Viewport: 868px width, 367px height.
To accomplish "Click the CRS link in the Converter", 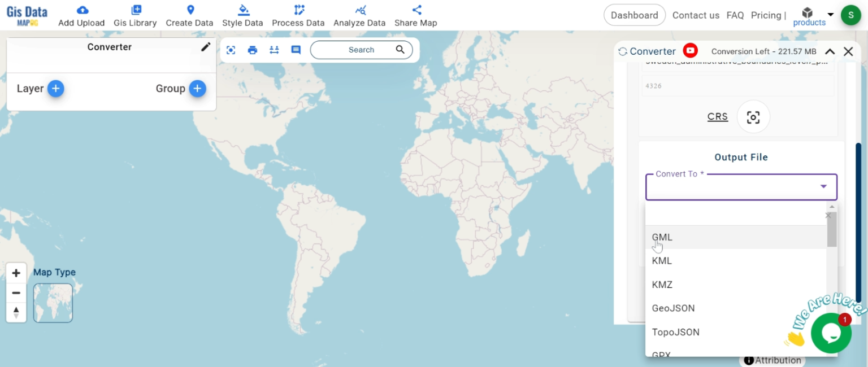I will pos(717,117).
